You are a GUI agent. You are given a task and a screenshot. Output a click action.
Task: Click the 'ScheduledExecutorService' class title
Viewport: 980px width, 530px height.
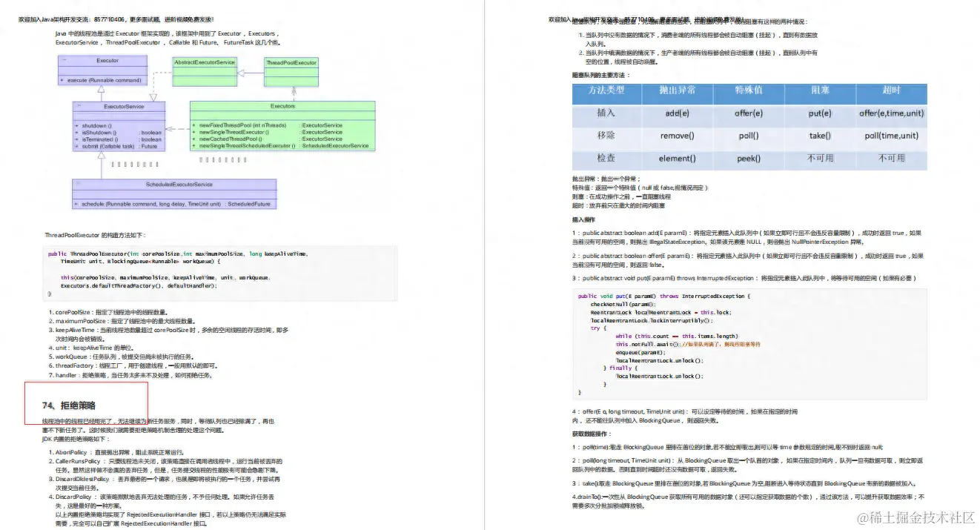point(179,185)
